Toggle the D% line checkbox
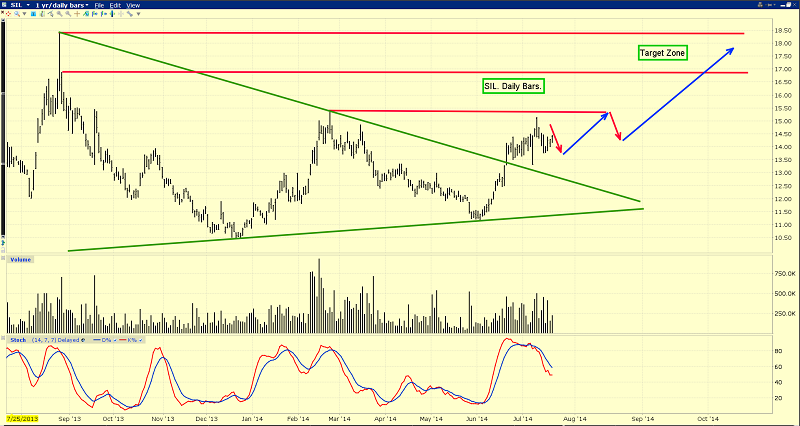Viewport: 800px width, 426px height. click(x=115, y=340)
